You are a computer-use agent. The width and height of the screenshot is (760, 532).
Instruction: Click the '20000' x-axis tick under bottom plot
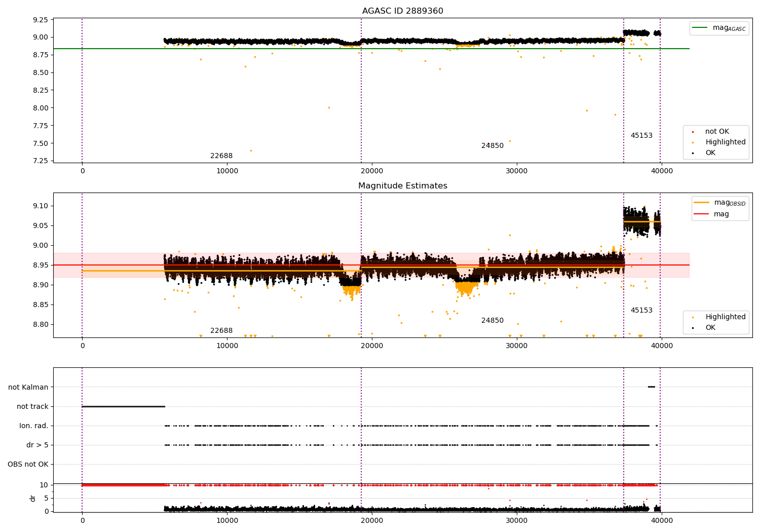coord(372,521)
